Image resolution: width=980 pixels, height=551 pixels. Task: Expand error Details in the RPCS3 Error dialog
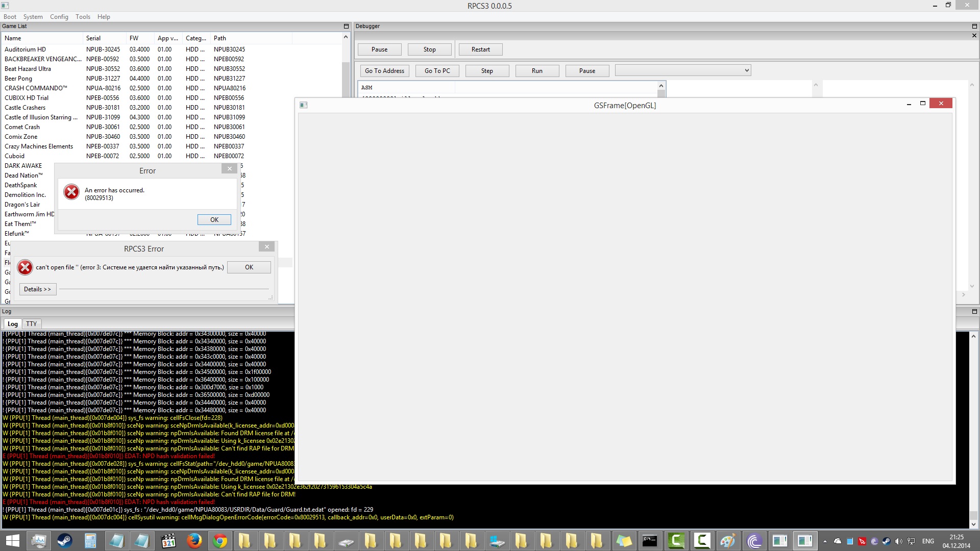point(37,289)
